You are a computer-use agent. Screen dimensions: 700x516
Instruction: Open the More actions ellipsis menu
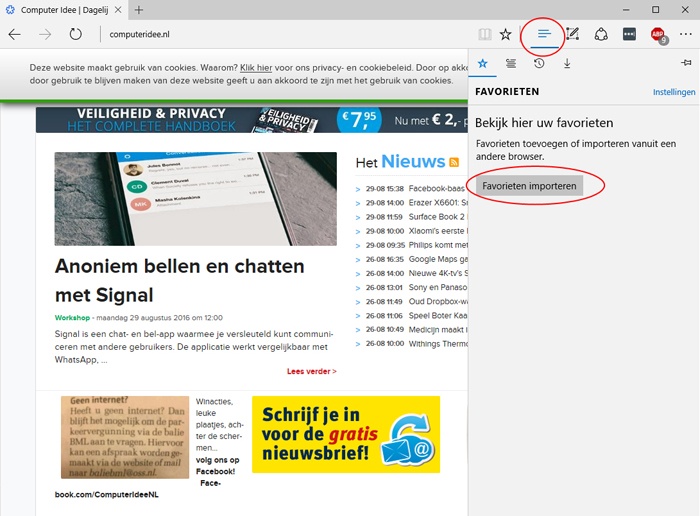(x=685, y=34)
